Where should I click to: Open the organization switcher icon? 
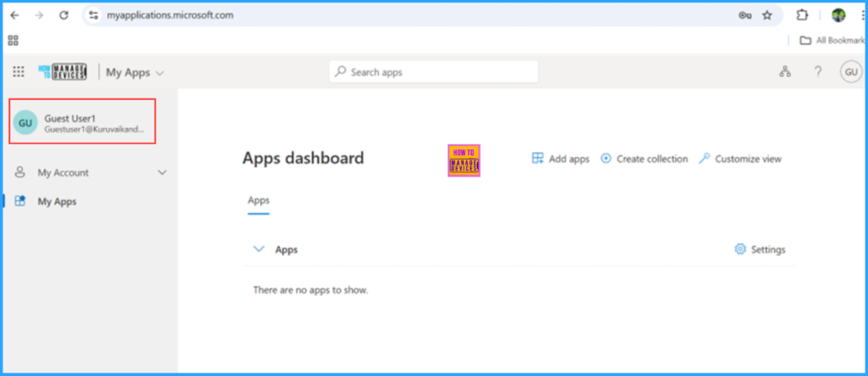coord(785,71)
